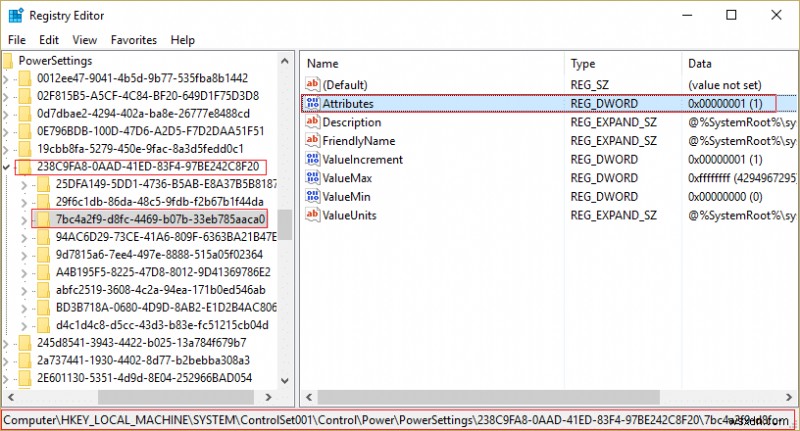Expand the 7bc4a2f9-d8fc subkey

[x=24, y=220]
